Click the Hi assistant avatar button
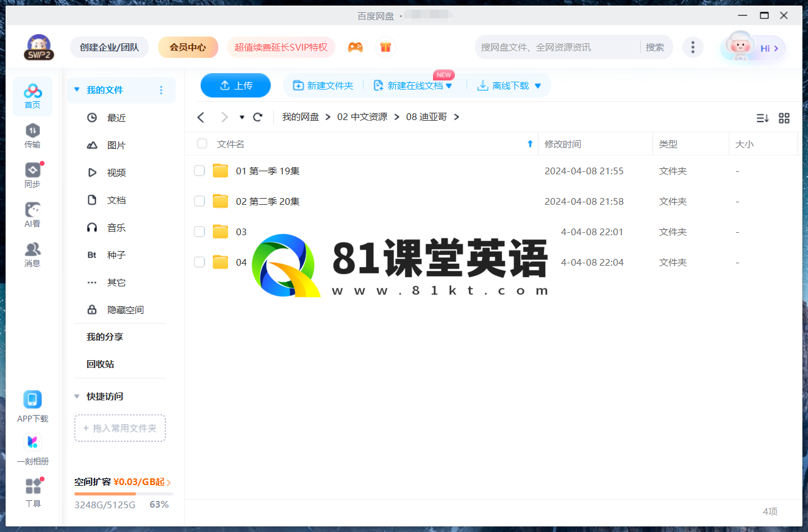The image size is (808, 532). coord(753,48)
